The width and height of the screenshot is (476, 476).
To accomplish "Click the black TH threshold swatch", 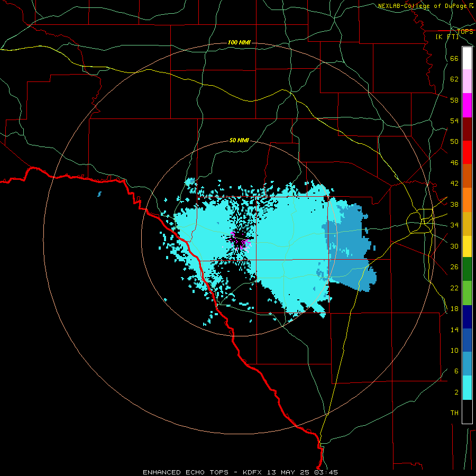I will coord(467,411).
